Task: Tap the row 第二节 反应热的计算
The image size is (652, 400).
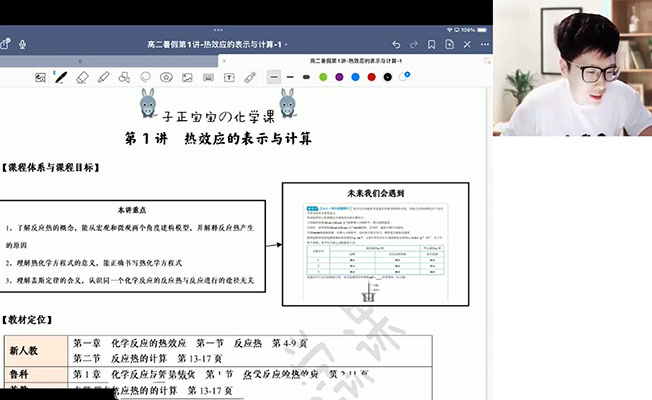Action: point(147,358)
